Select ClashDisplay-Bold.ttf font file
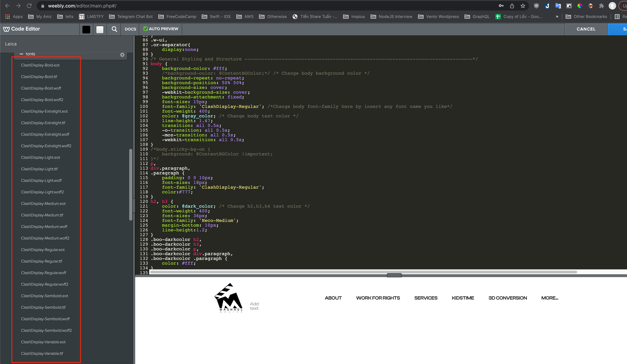The width and height of the screenshot is (627, 364). tap(39, 76)
